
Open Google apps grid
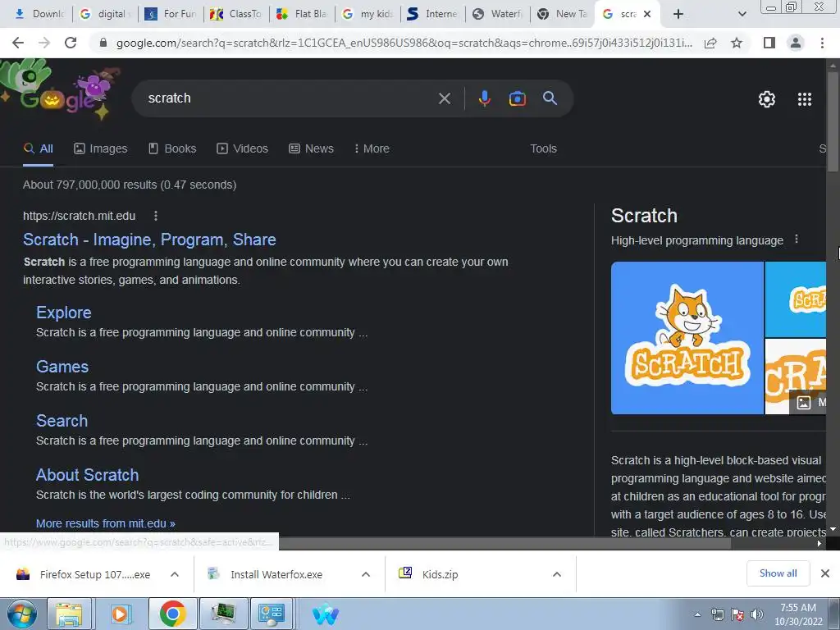[805, 99]
